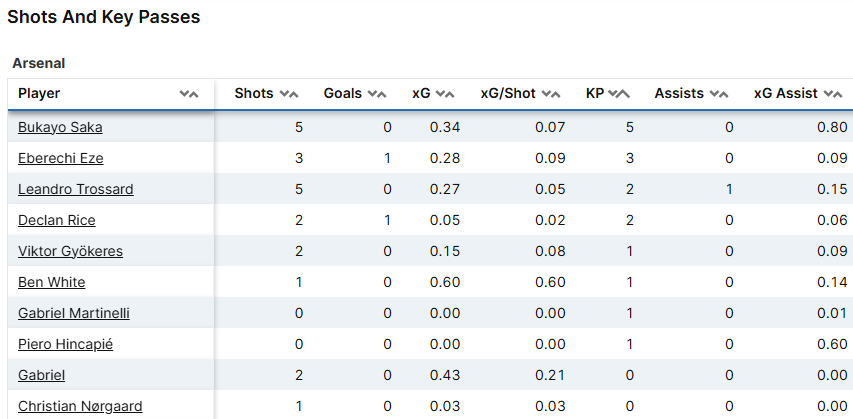This screenshot has width=853, height=419.
Task: Click sort arrows icon next to Assists
Action: pyautogui.click(x=720, y=94)
